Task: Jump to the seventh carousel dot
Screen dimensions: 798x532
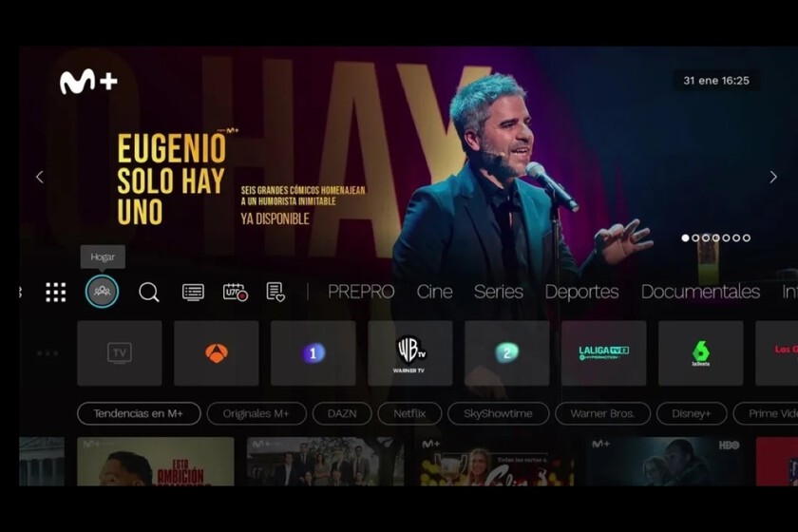Action: tap(746, 237)
